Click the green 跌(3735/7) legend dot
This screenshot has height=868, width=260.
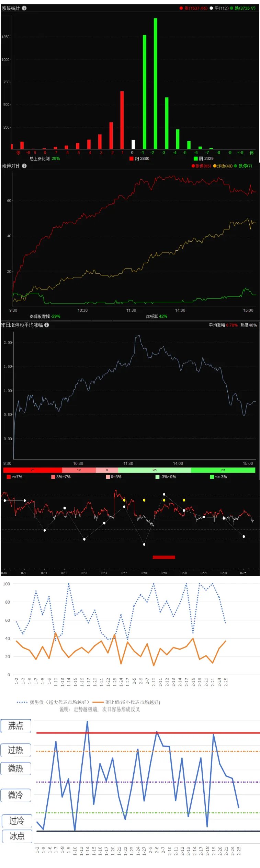coord(231,8)
